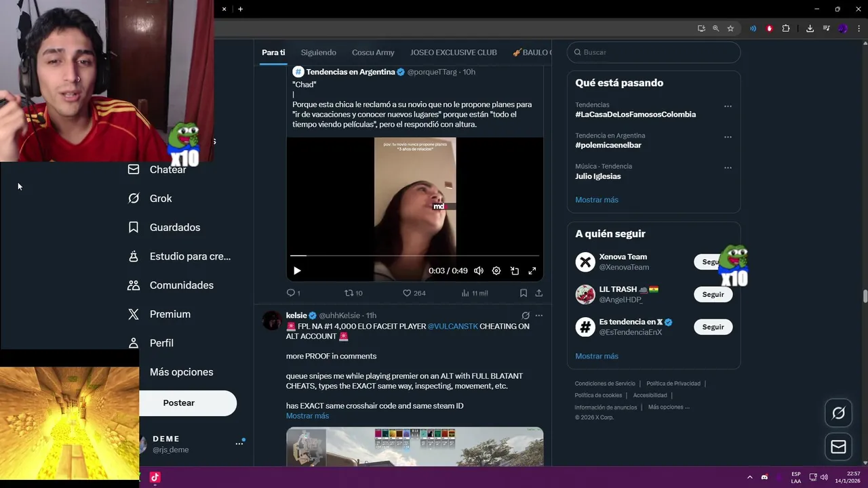Viewport: 868px width, 488px height.
Task: Click Mostrar más under trends
Action: tap(597, 200)
